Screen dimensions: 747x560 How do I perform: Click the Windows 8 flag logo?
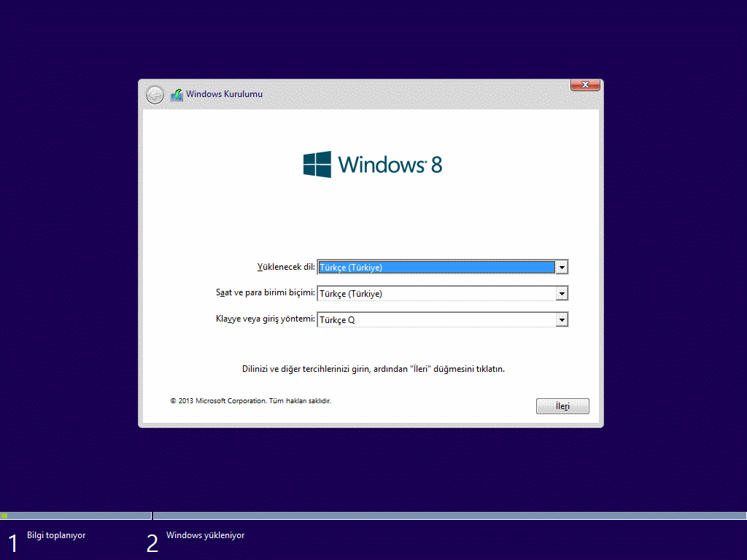coord(317,164)
